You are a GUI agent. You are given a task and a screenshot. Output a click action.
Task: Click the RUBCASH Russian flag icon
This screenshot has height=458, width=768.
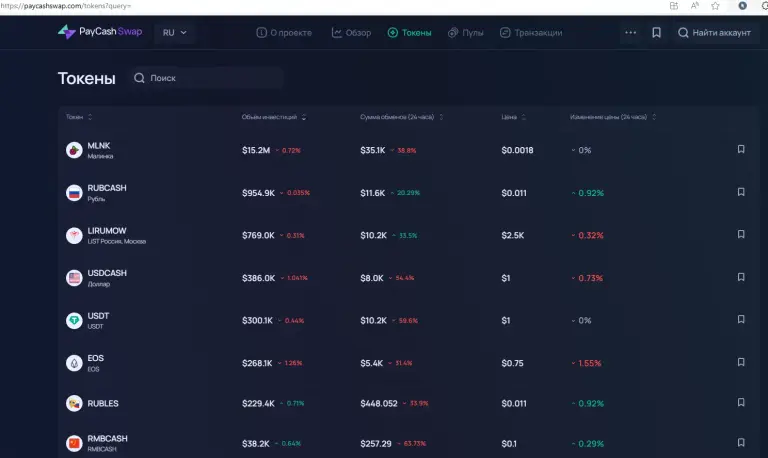(74, 193)
